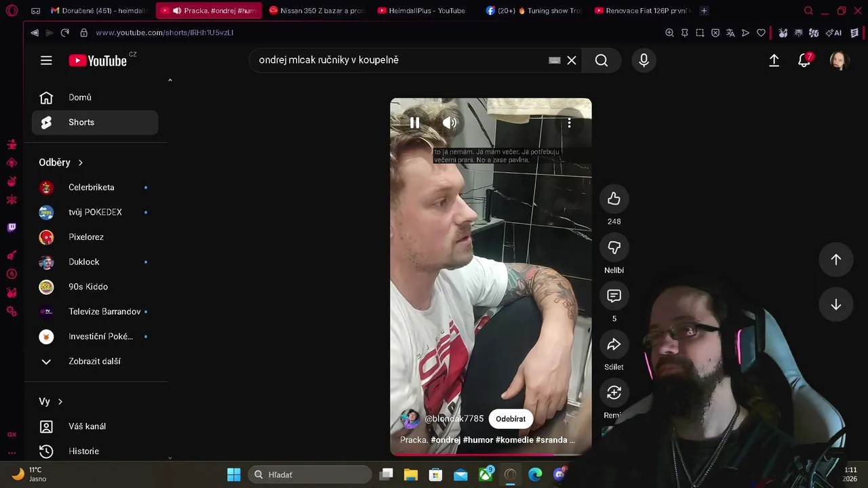Take a snapshot with the capture icon
Viewport: 868px width, 488px height.
(x=700, y=33)
